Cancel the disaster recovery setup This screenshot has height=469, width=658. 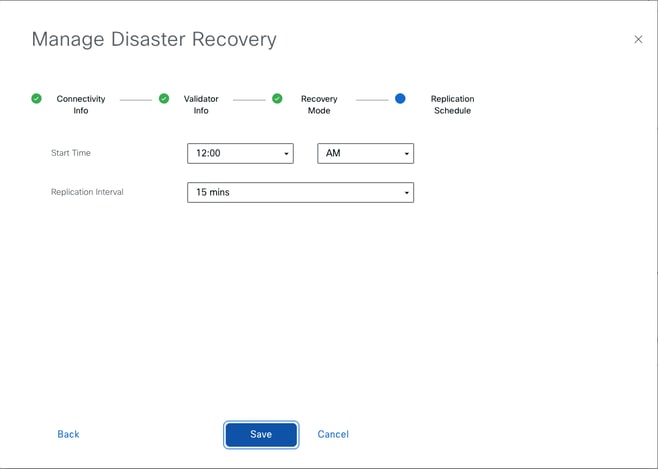[333, 434]
